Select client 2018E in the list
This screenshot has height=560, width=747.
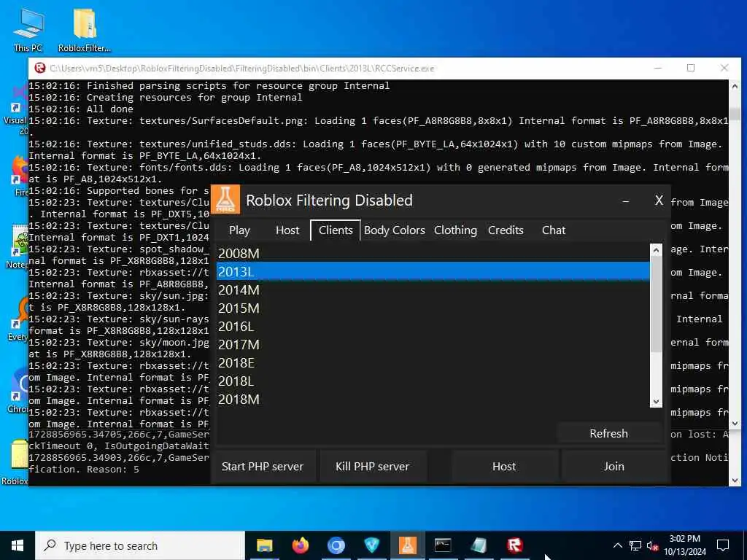[433, 363]
